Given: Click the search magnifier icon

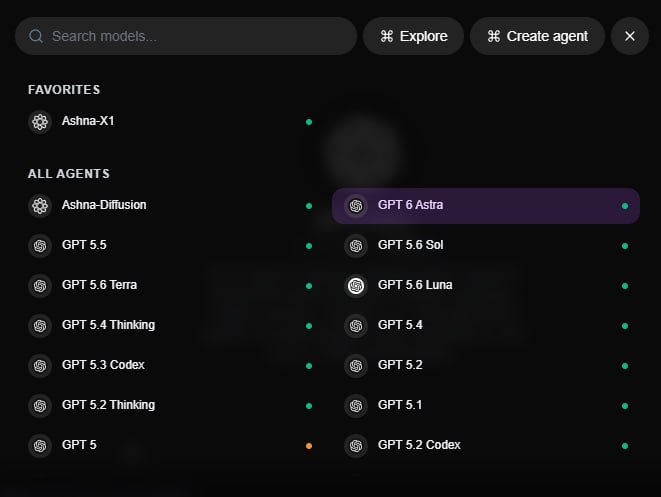Looking at the screenshot, I should click(36, 36).
